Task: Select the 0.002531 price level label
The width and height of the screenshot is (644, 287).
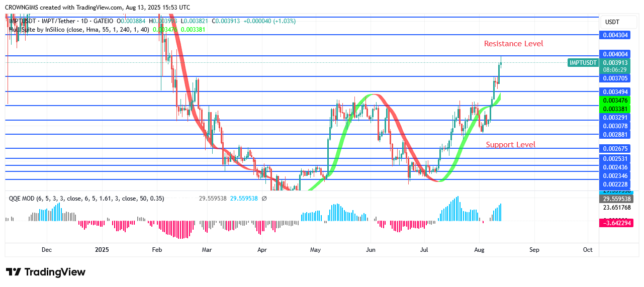Action: (616, 158)
